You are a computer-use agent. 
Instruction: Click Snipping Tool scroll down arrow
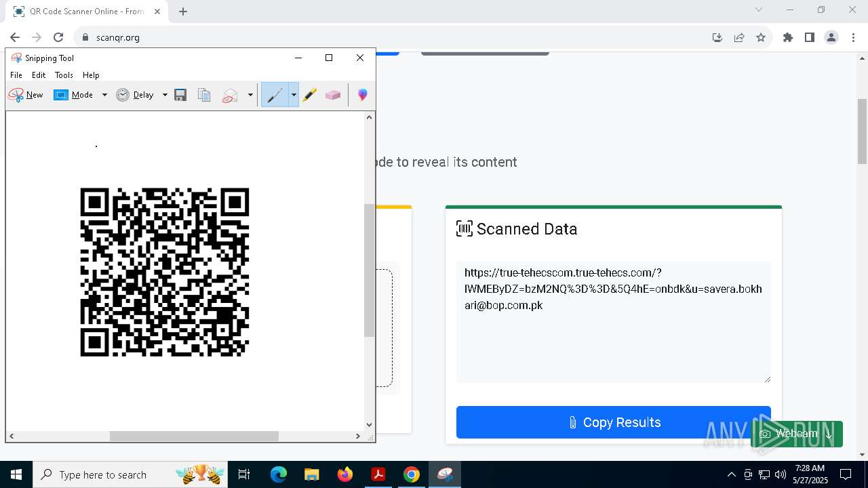[369, 425]
